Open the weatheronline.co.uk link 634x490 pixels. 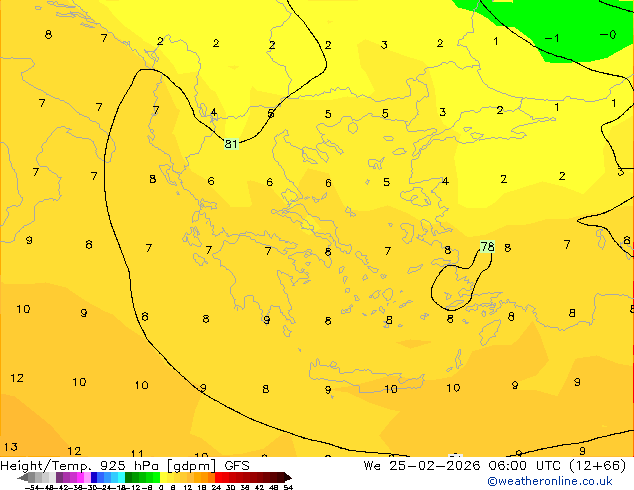coord(550,481)
